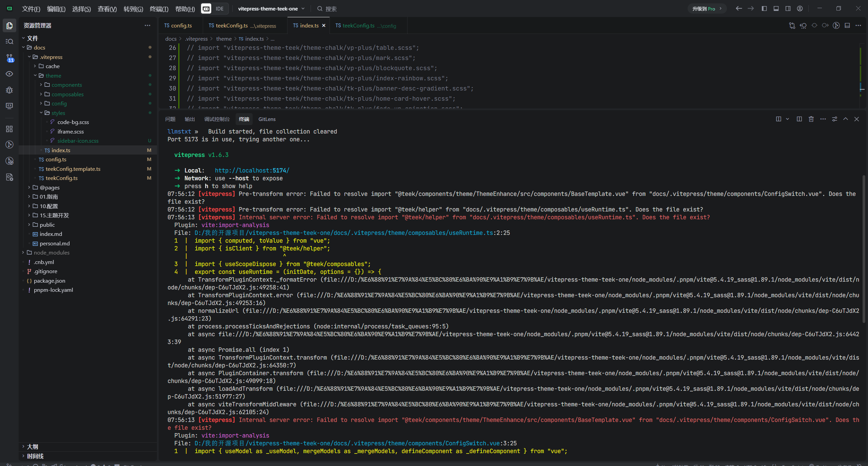Open the Run and Debug bug icon
This screenshot has width=868, height=466.
click(x=9, y=90)
